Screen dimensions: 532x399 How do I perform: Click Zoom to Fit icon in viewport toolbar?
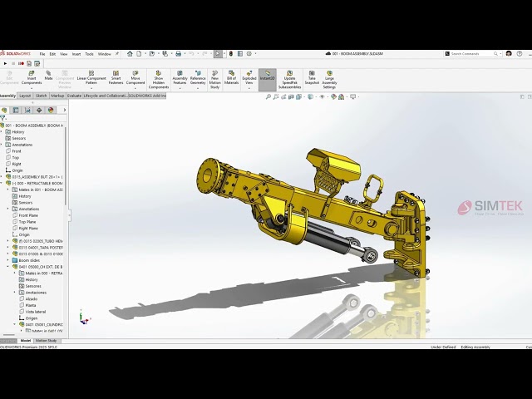click(268, 96)
